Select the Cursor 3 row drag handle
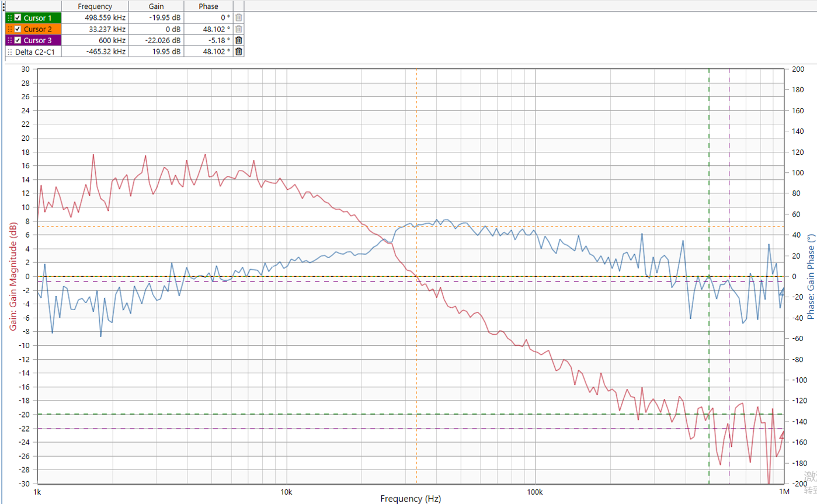817x504 pixels. click(9, 40)
